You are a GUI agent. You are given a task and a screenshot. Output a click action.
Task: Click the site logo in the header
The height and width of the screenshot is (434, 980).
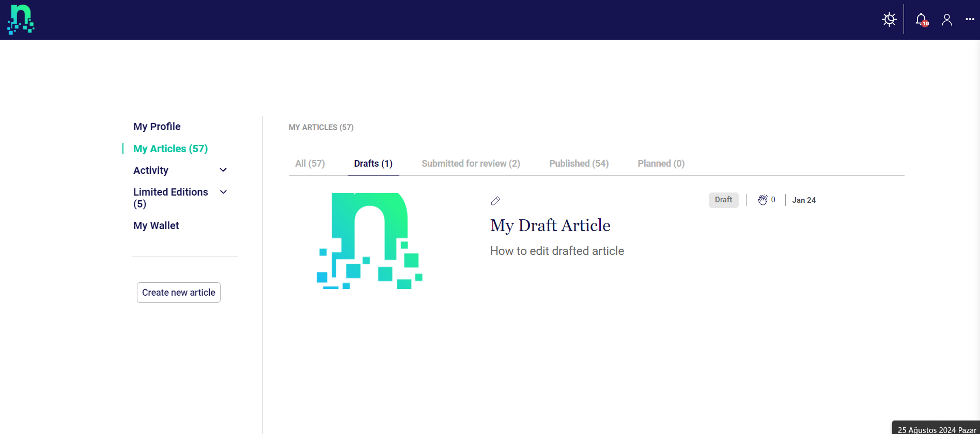21,20
